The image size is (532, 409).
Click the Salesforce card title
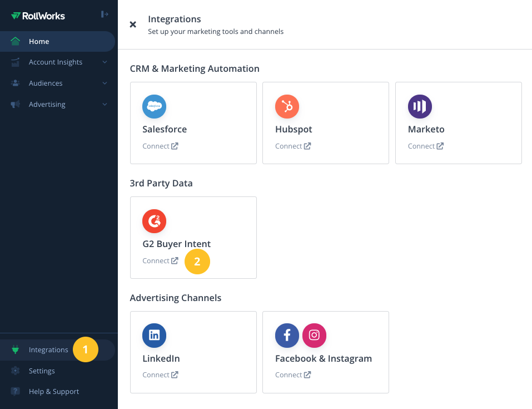pyautogui.click(x=165, y=129)
